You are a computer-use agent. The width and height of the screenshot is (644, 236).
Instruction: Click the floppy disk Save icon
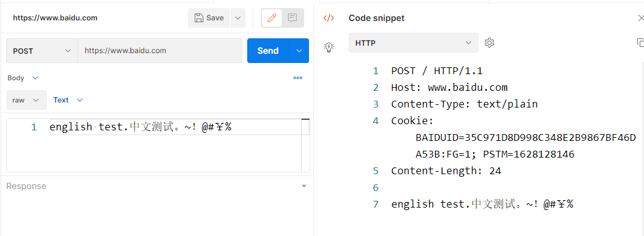pyautogui.click(x=199, y=18)
